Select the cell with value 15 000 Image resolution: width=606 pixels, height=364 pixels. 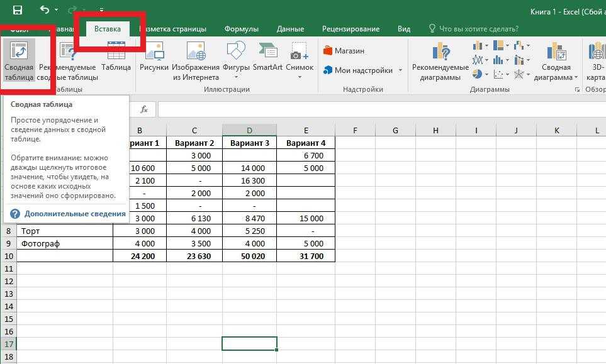pos(306,219)
